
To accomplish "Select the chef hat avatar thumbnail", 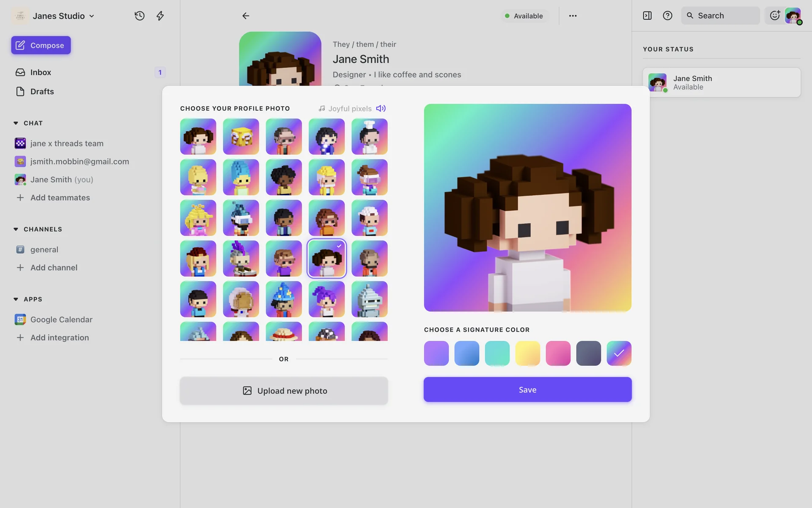I will coord(369,136).
